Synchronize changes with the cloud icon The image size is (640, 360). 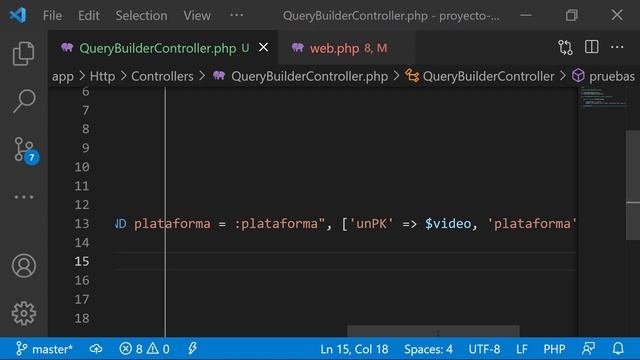point(96,349)
